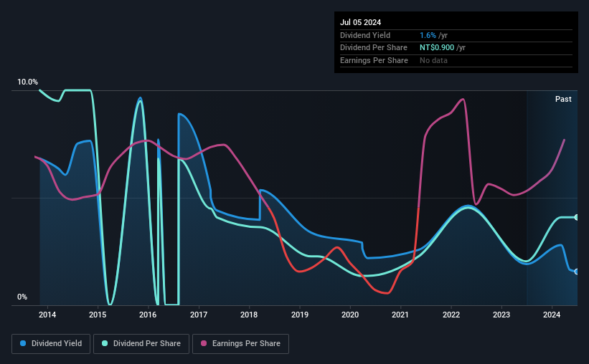Click the Jul 05 2024 tooltip date
589x364 pixels.
[x=361, y=22]
